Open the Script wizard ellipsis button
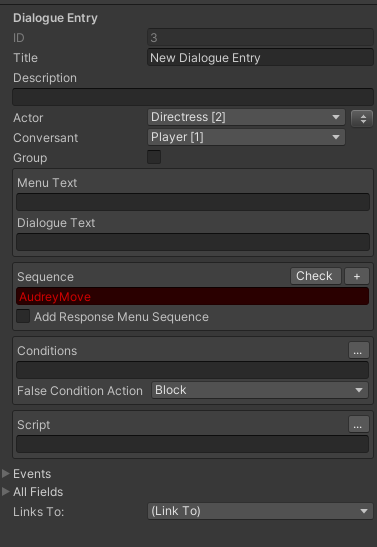 (359, 424)
